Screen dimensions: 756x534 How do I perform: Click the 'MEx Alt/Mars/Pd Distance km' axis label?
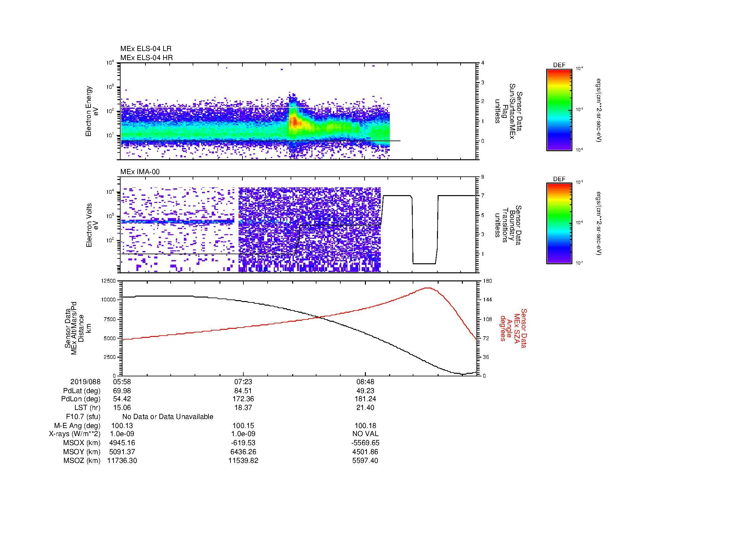tap(77, 328)
